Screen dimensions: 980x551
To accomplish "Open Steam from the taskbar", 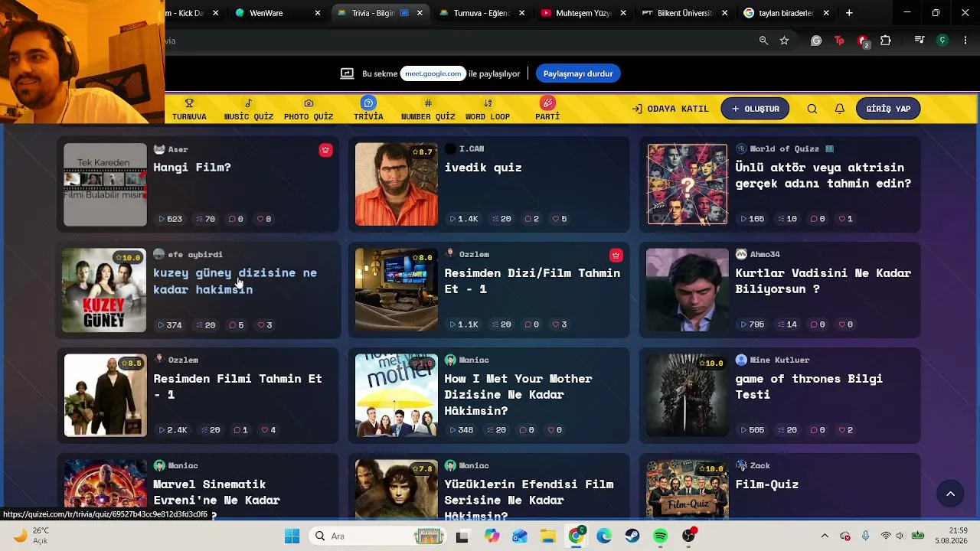I will [632, 536].
